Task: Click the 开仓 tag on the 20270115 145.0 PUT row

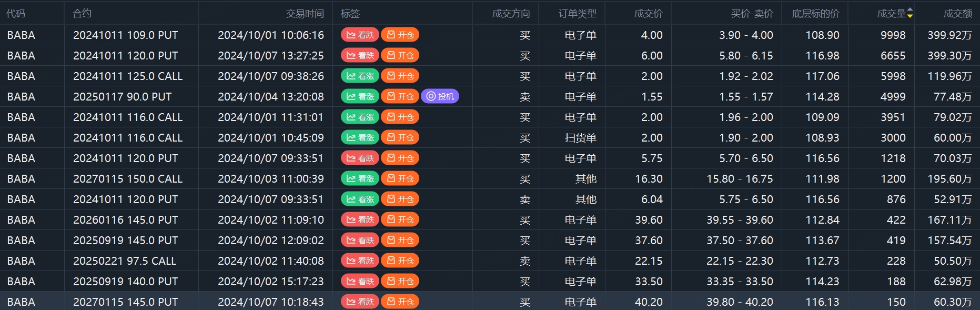Action: click(400, 302)
